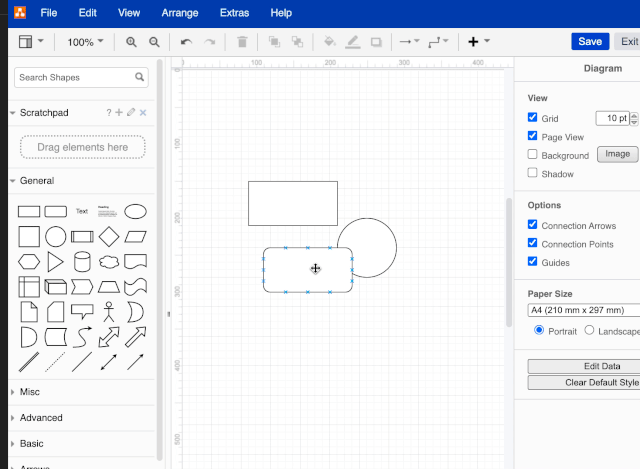Image resolution: width=640 pixels, height=469 pixels.
Task: Select the actor stick figure shape
Action: click(109, 311)
